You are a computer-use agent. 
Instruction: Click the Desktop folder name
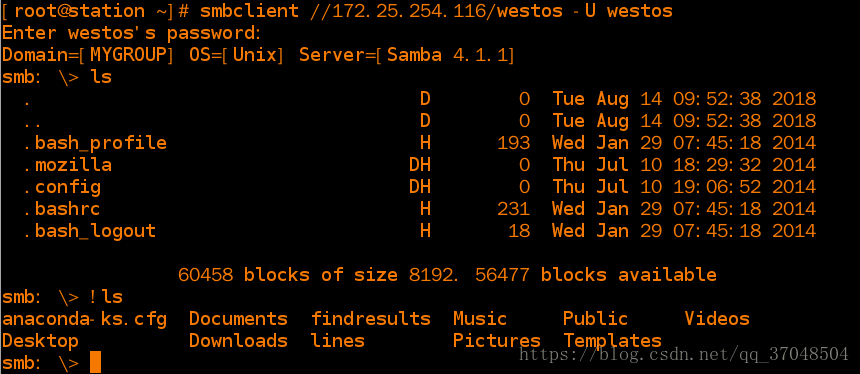(x=41, y=341)
